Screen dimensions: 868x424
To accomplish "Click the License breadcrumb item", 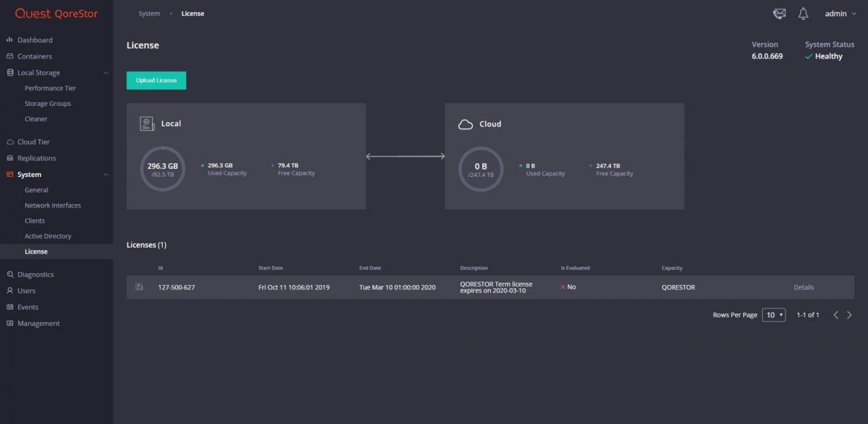I will tap(193, 14).
